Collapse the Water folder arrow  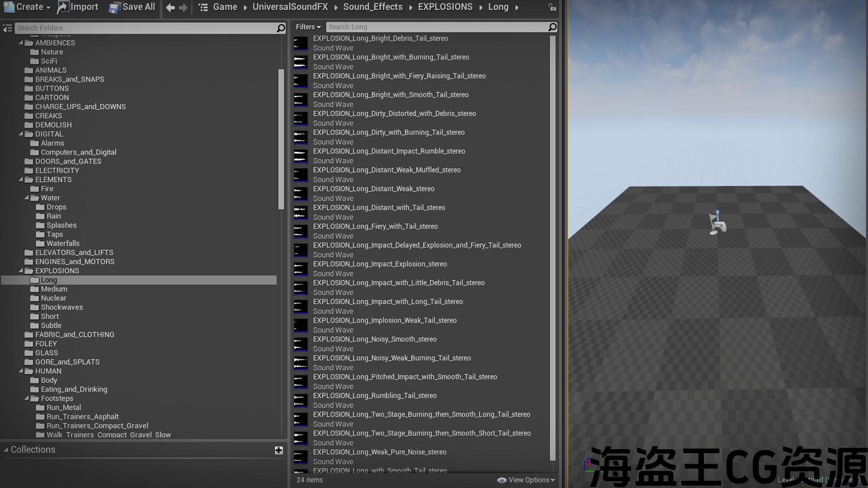click(x=27, y=197)
